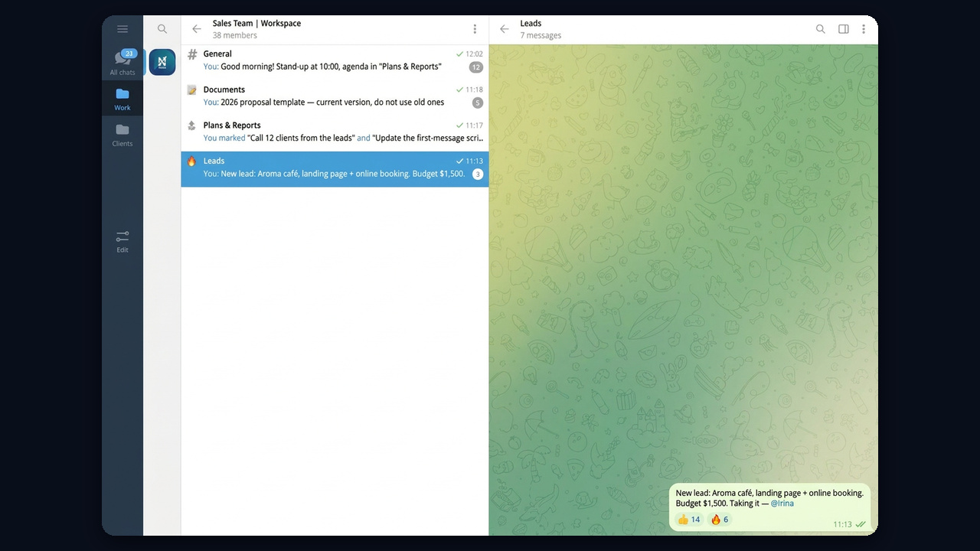Click the All chats 23 unread badge
Image resolution: width=980 pixels, height=551 pixels.
click(129, 54)
